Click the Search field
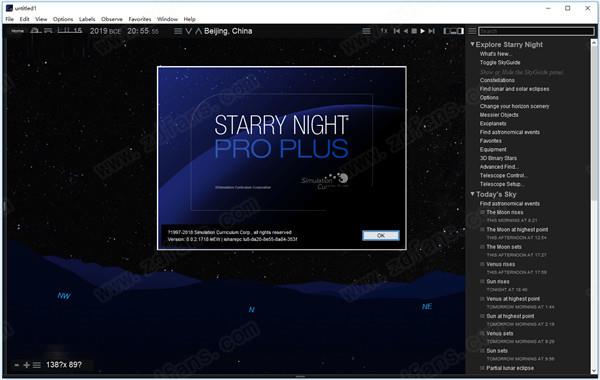 tap(536, 31)
